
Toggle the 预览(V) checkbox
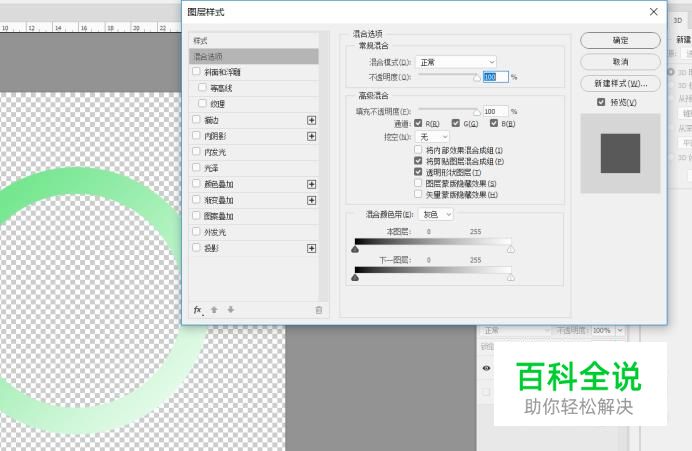(601, 102)
